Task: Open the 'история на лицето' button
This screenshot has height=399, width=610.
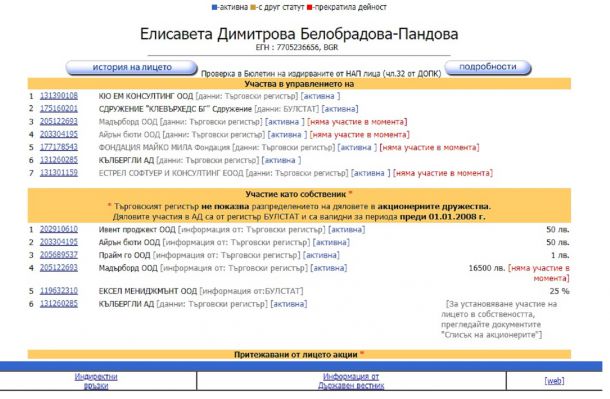Action: (x=131, y=67)
